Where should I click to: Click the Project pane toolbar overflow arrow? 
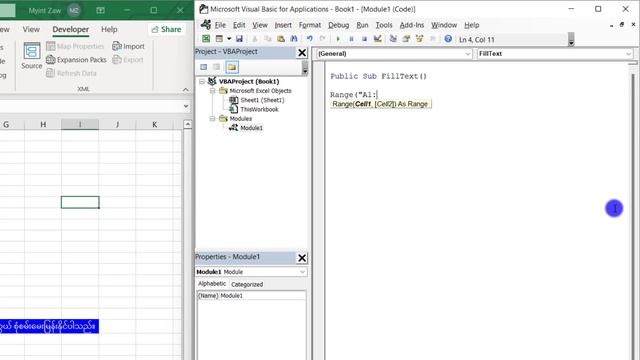[305, 69]
